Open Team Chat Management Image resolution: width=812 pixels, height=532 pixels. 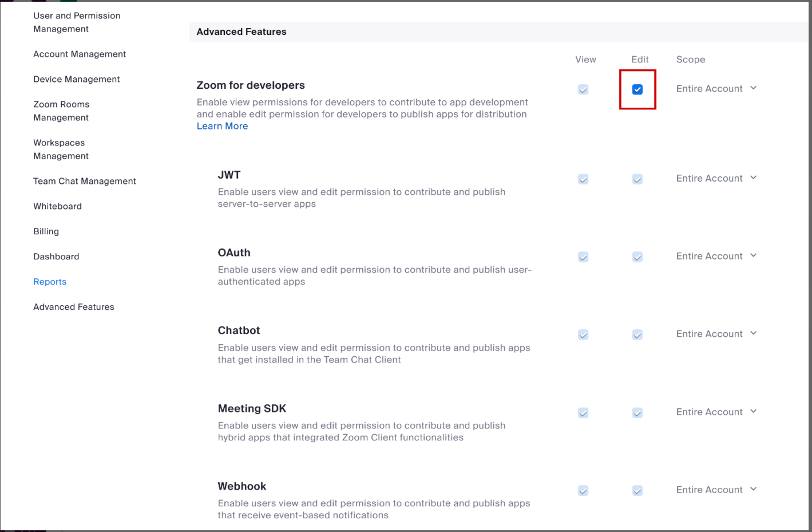[85, 181]
